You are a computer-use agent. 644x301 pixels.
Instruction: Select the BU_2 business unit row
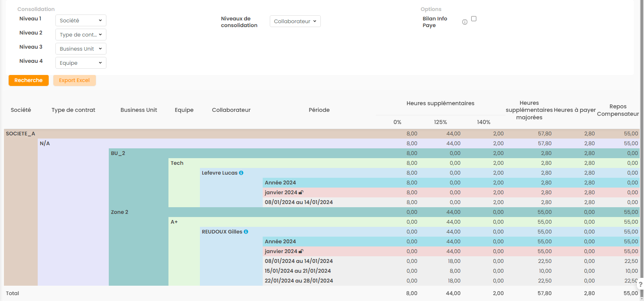coord(118,153)
